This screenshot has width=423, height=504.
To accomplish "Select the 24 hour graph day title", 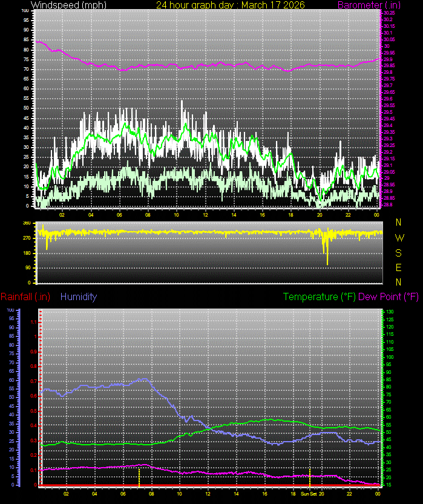I will click(231, 5).
